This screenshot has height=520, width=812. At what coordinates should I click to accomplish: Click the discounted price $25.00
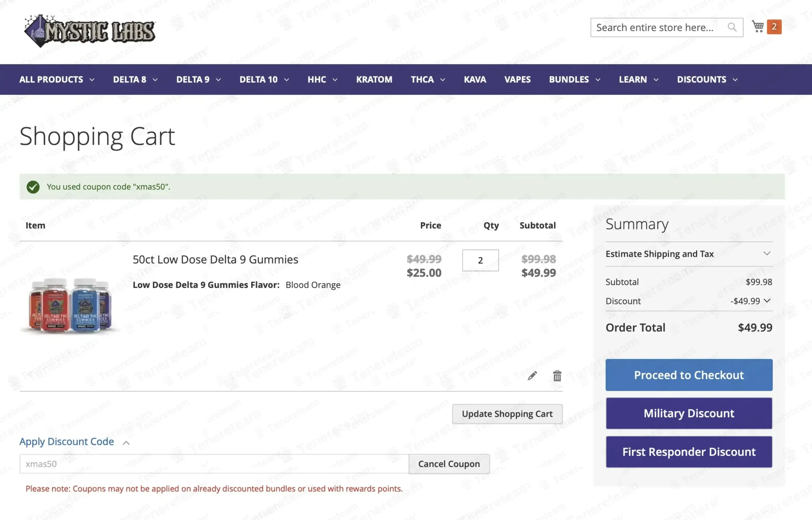[424, 272]
